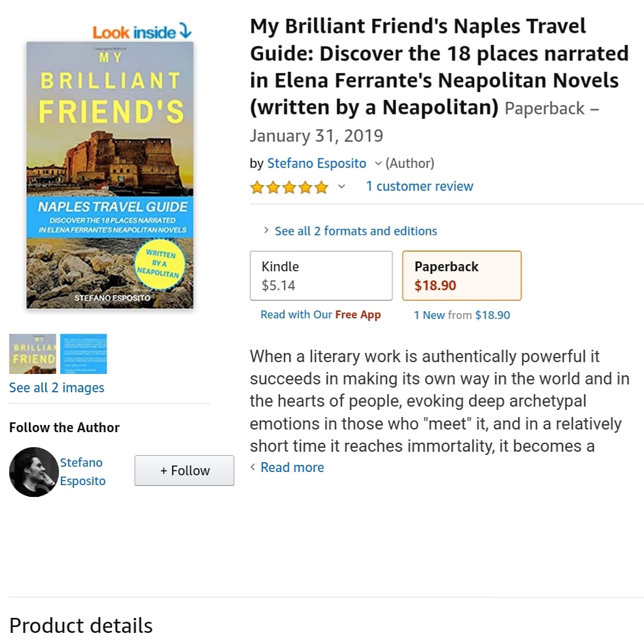644x644 pixels.
Task: Open the 1 customer review link
Action: (x=420, y=186)
